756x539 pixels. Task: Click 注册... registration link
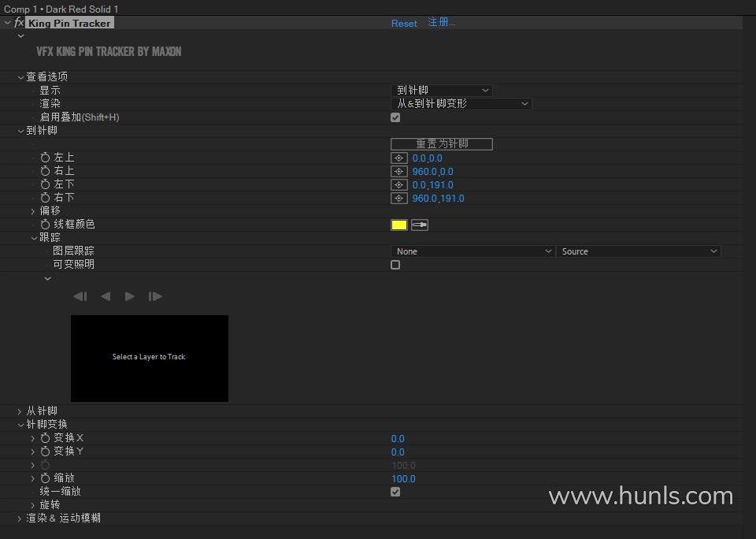pyautogui.click(x=441, y=22)
